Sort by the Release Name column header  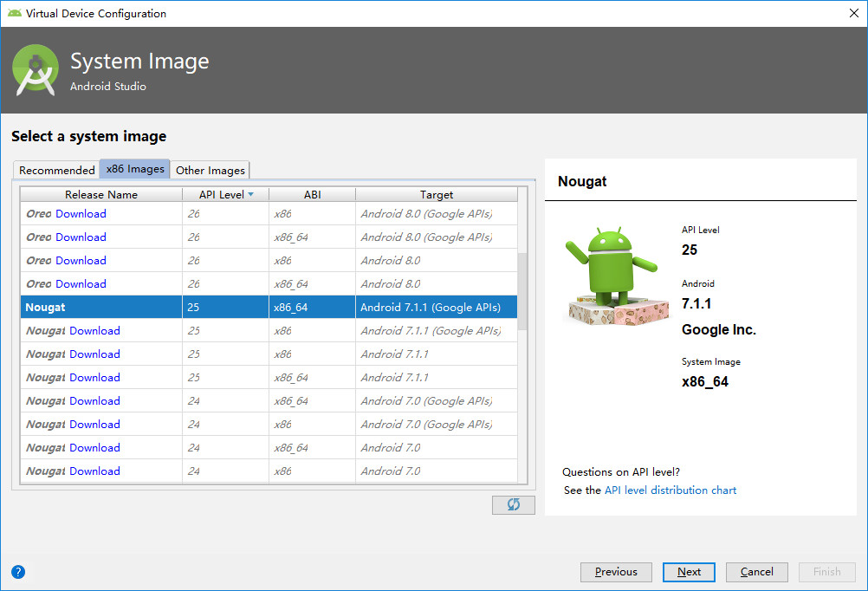pos(101,194)
